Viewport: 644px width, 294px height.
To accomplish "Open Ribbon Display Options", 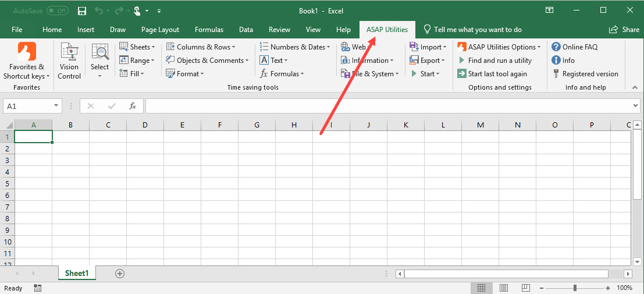I will click(549, 10).
